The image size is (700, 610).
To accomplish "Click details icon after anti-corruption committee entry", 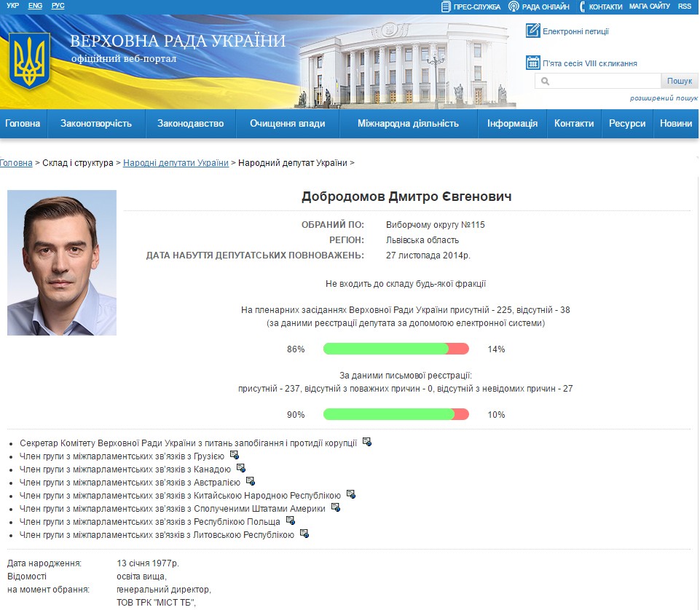I will tap(367, 442).
